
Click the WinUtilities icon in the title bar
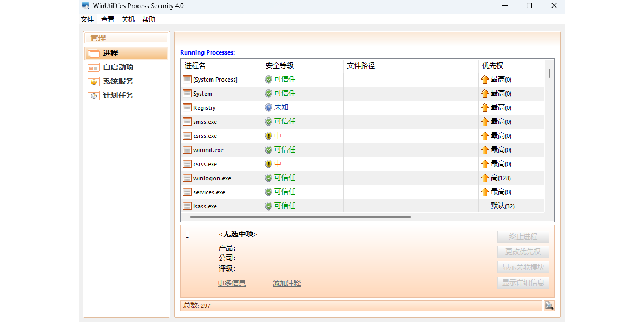click(x=86, y=5)
